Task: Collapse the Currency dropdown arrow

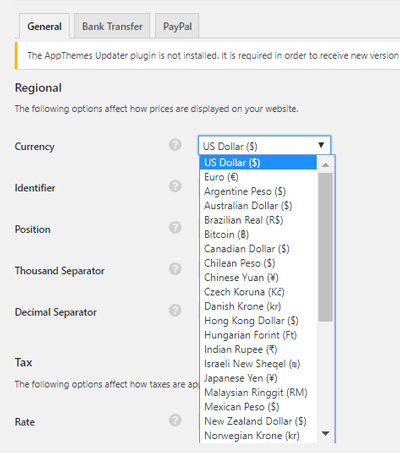Action: pyautogui.click(x=321, y=145)
